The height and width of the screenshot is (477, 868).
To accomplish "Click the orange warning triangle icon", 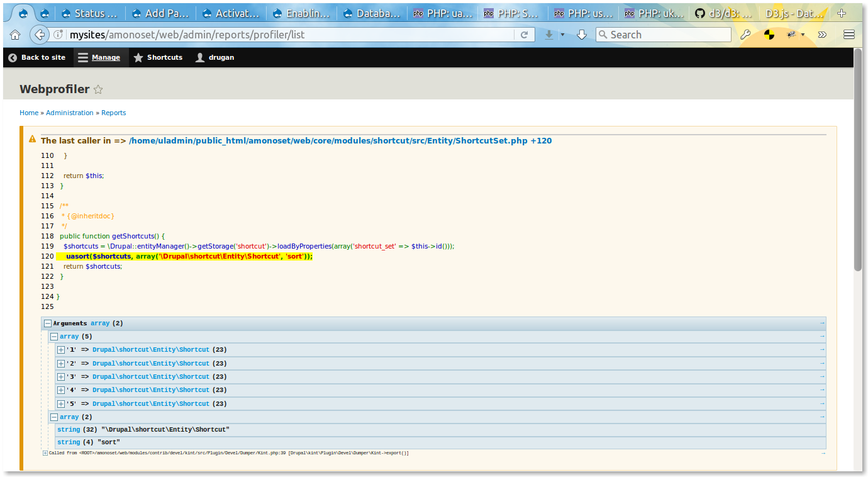I will click(x=33, y=139).
